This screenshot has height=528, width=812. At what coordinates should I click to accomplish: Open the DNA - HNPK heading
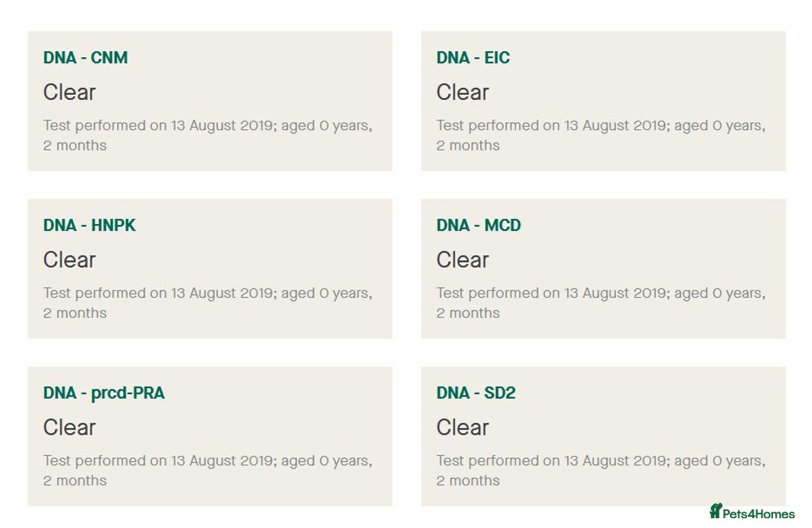[x=89, y=226]
